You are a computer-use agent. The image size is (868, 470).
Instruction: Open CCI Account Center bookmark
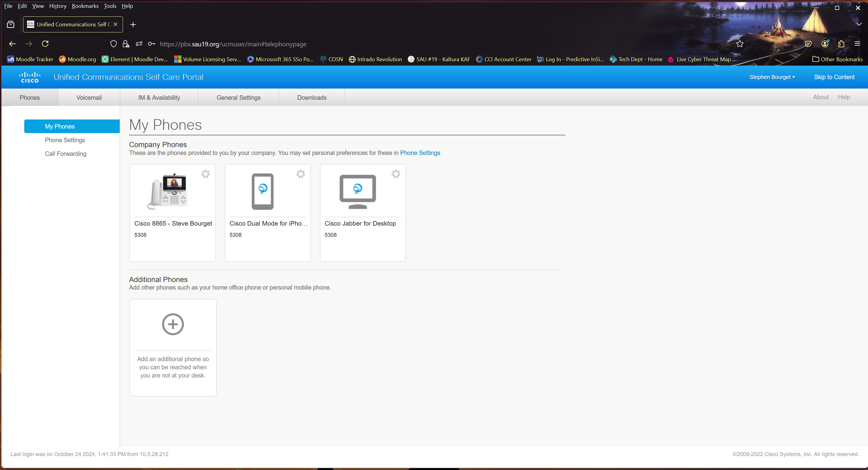(504, 59)
